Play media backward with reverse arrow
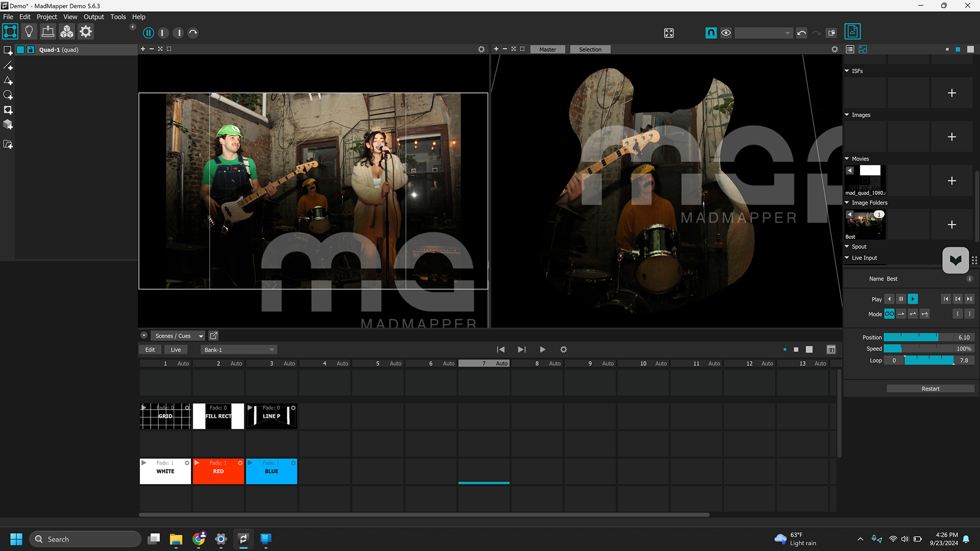The height and width of the screenshot is (551, 980). (x=890, y=299)
